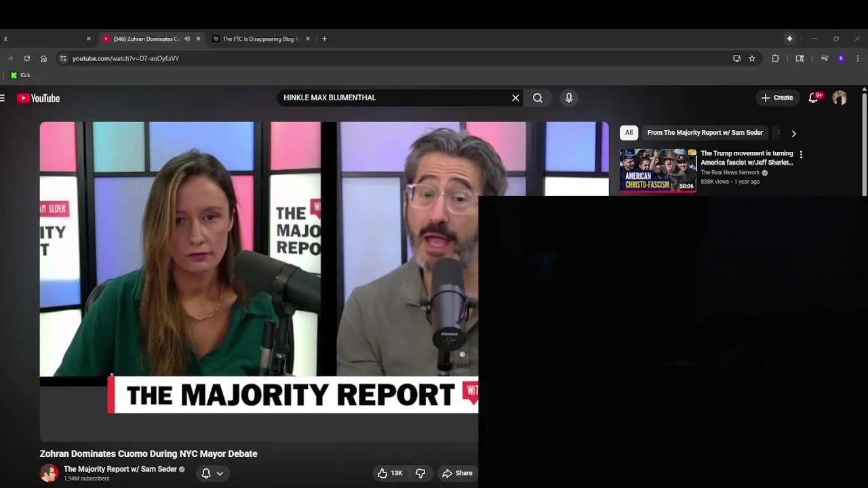The height and width of the screenshot is (488, 868).
Task: Open the browser side panel icon
Action: (800, 58)
